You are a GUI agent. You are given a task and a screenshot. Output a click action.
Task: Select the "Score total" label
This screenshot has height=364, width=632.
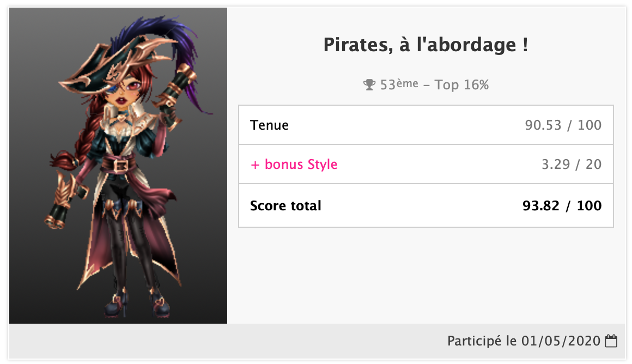tap(285, 205)
